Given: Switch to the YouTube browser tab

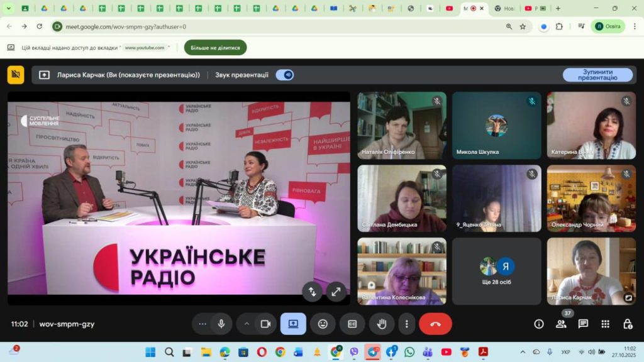Looking at the screenshot, I should (449, 8).
